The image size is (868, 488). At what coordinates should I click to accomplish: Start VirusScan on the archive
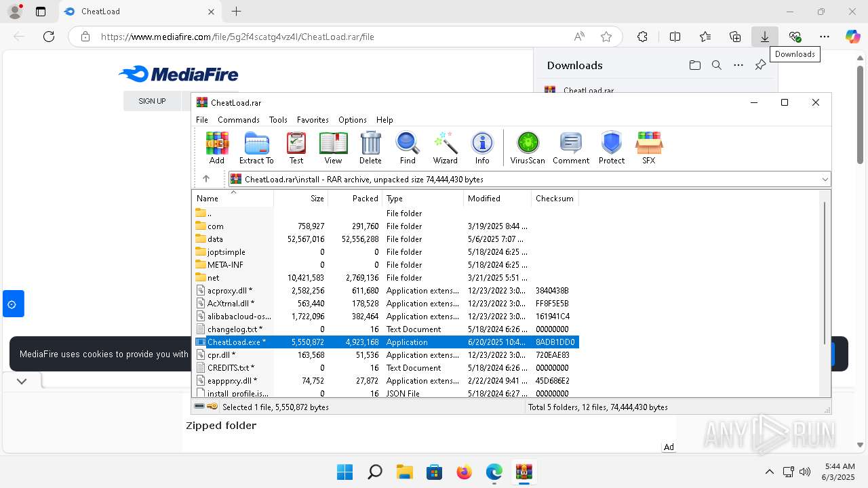[x=528, y=148]
